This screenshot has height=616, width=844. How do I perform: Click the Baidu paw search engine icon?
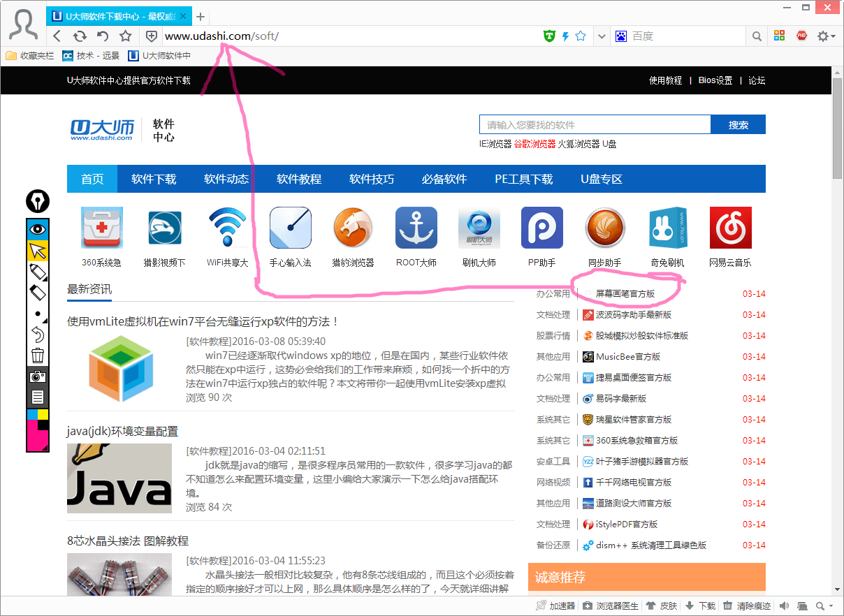(620, 36)
